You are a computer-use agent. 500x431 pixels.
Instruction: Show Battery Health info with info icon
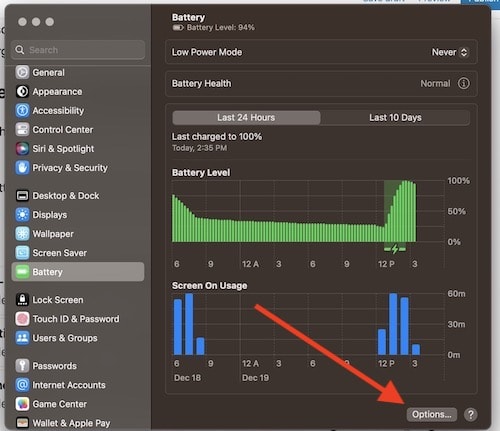[463, 83]
